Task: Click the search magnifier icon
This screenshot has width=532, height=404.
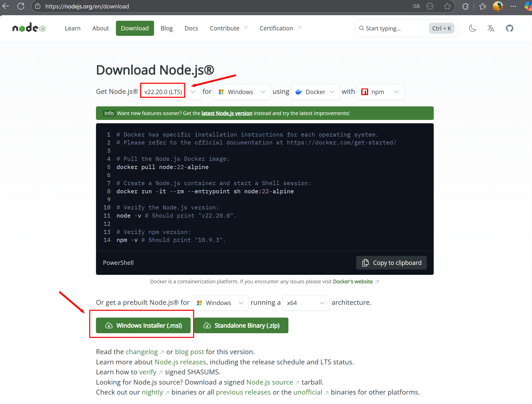Action: pyautogui.click(x=361, y=28)
